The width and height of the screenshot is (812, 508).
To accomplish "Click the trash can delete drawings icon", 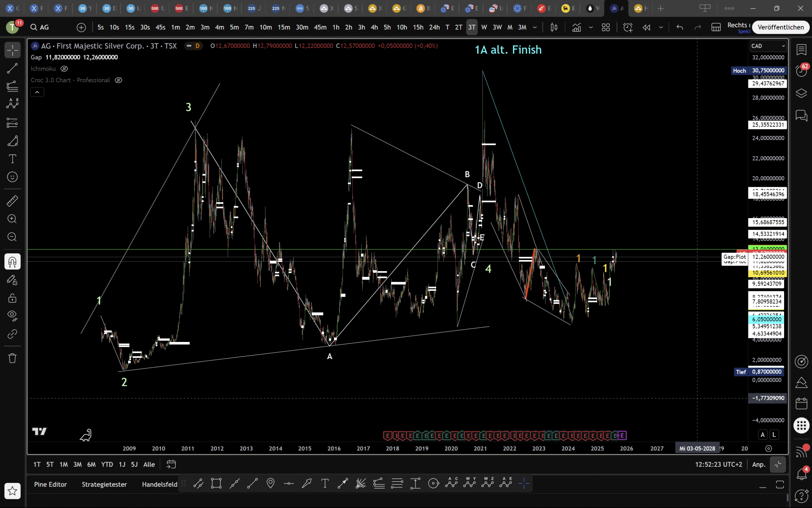I will pyautogui.click(x=12, y=358).
